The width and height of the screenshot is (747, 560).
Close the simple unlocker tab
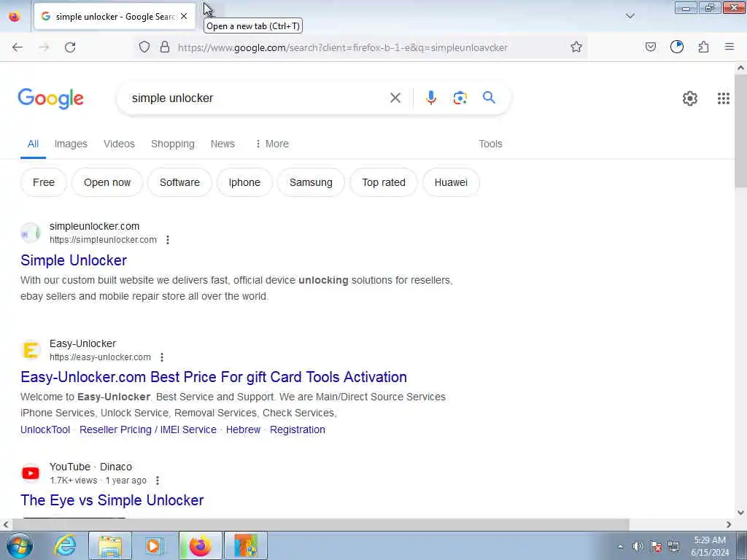pos(184,16)
